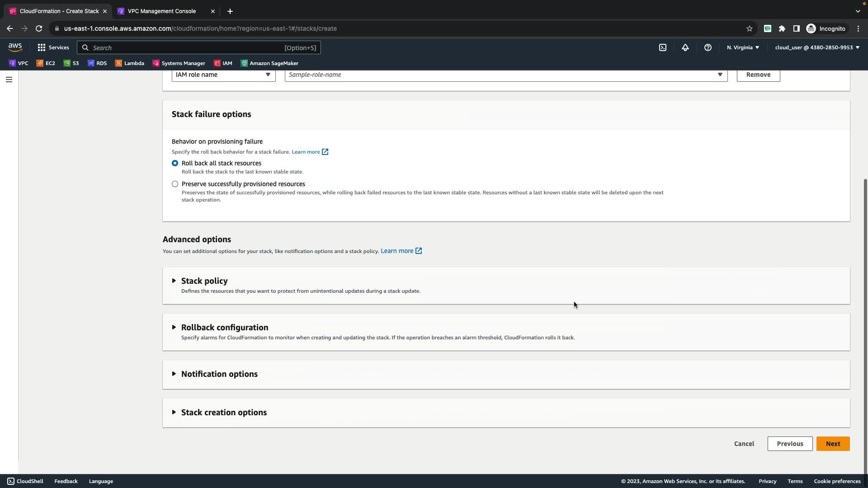Click the help question mark icon

(708, 47)
